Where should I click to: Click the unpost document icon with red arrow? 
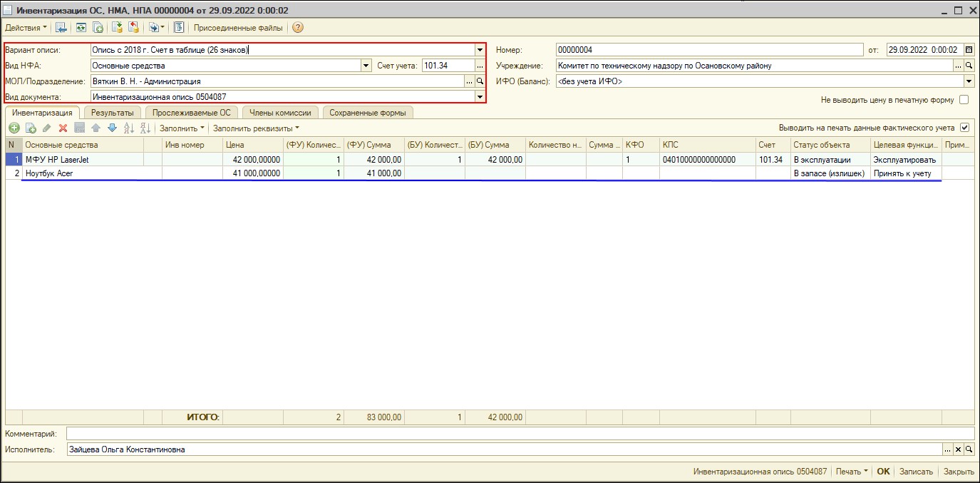133,28
